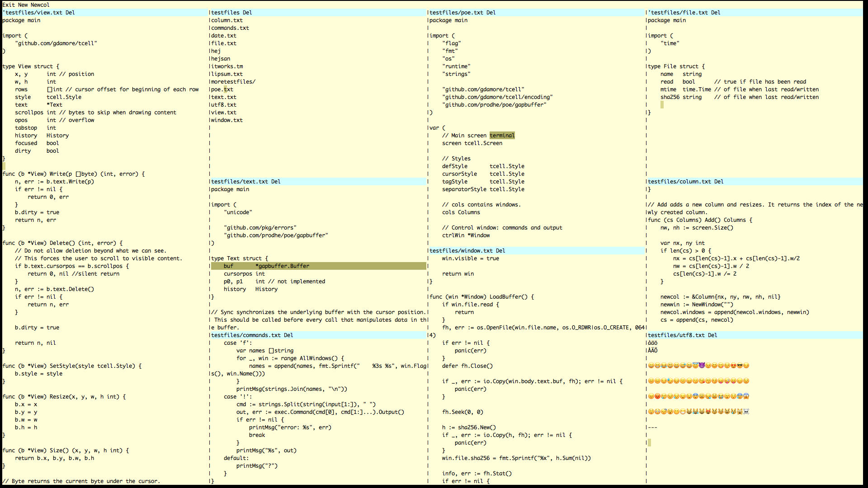Click Del in the testfiles/poe.txt tag

[491, 13]
